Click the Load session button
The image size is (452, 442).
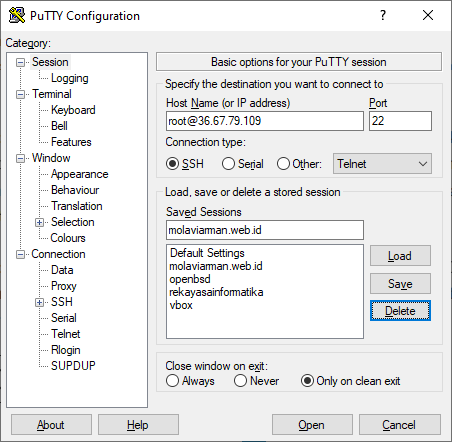click(x=400, y=256)
